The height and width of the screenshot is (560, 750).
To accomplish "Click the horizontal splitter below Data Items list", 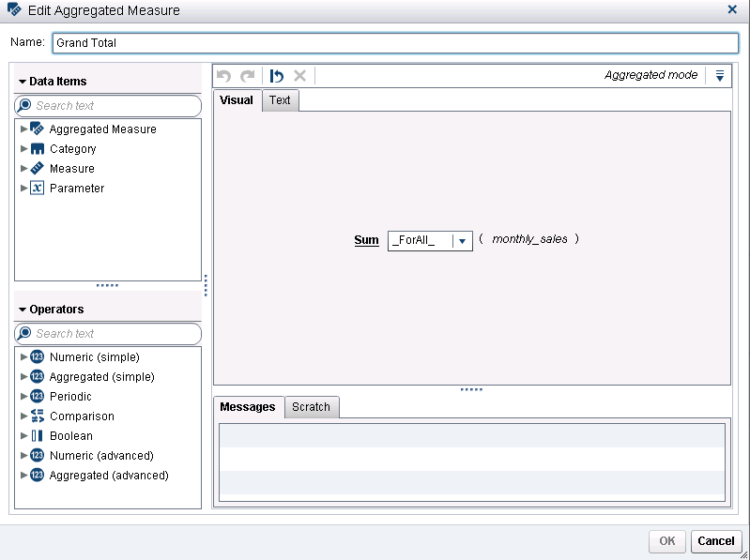I will coord(107,286).
